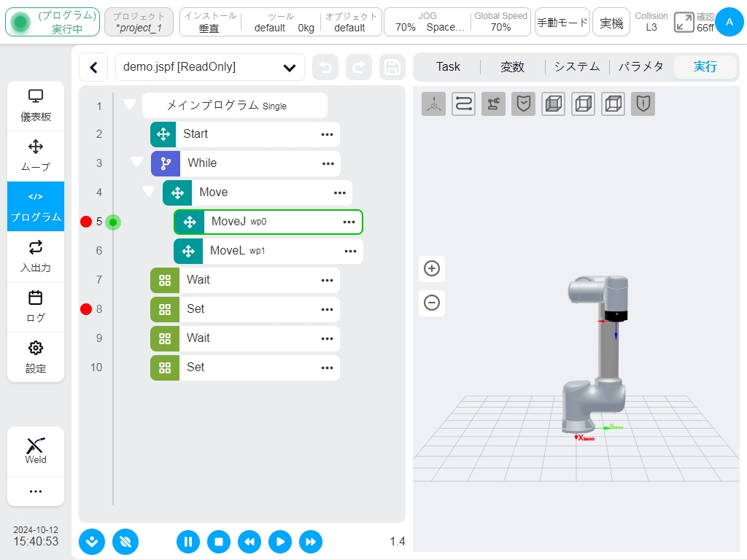Open the ツール default 0kg setting
747x560 pixels.
point(281,22)
